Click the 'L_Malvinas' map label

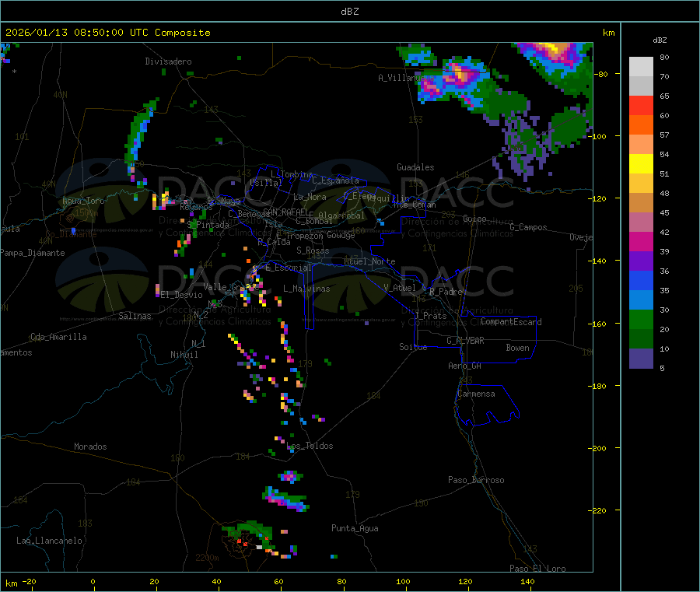tap(306, 289)
